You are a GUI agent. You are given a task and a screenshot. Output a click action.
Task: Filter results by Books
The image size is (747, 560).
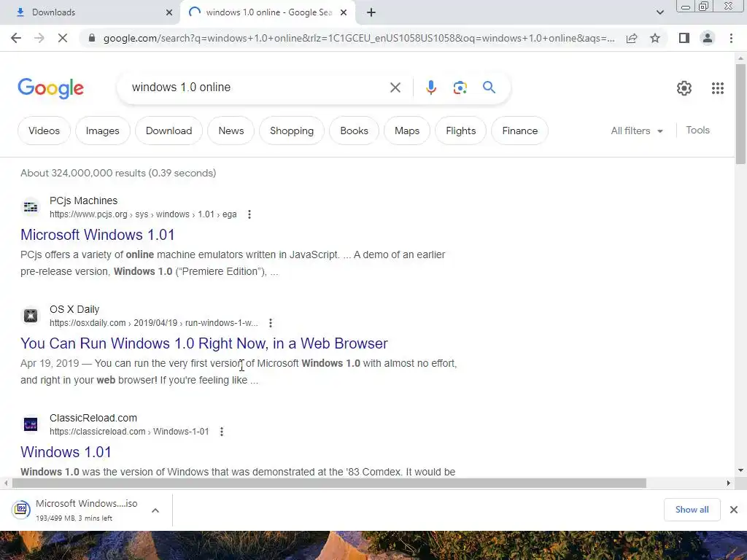point(354,131)
